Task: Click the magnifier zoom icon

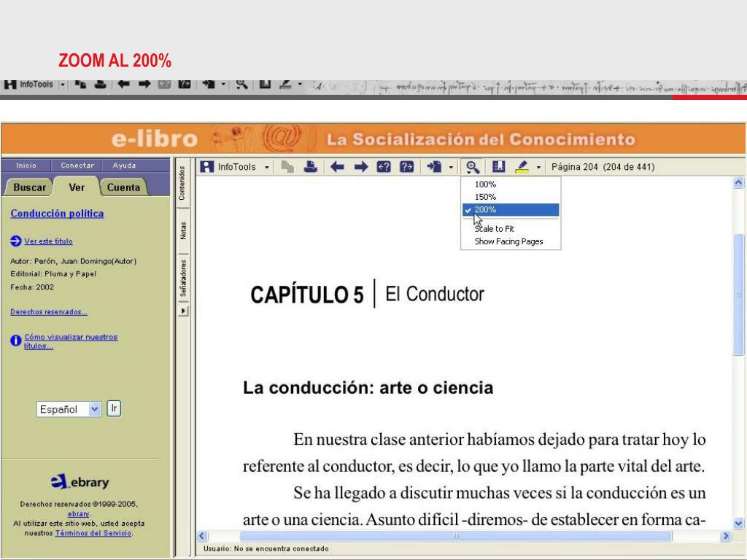Action: point(472,167)
